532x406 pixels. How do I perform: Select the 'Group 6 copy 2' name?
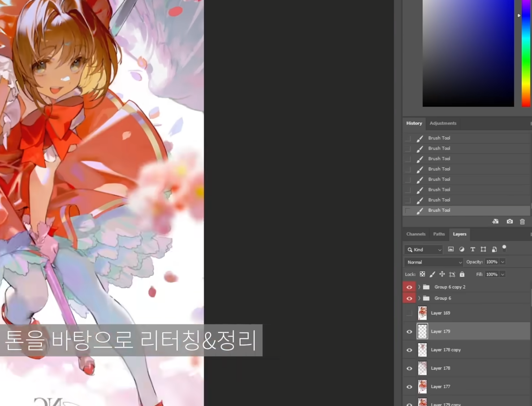pyautogui.click(x=450, y=287)
